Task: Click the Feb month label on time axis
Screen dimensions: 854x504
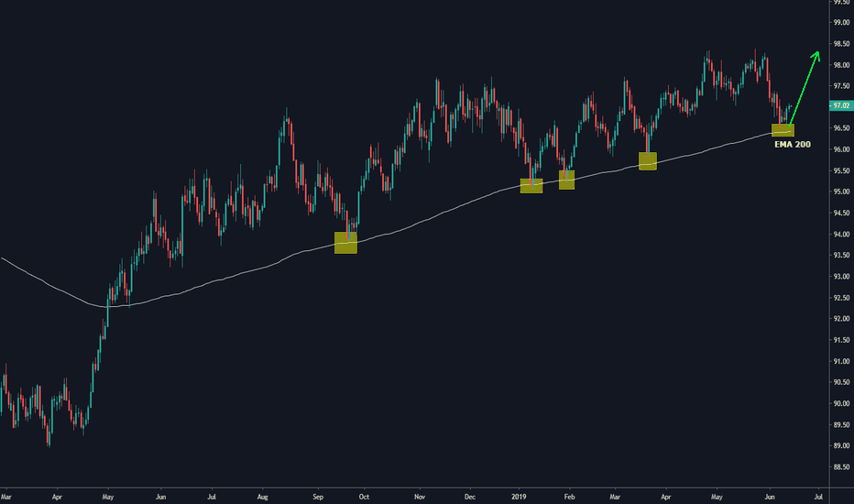Action: click(569, 497)
